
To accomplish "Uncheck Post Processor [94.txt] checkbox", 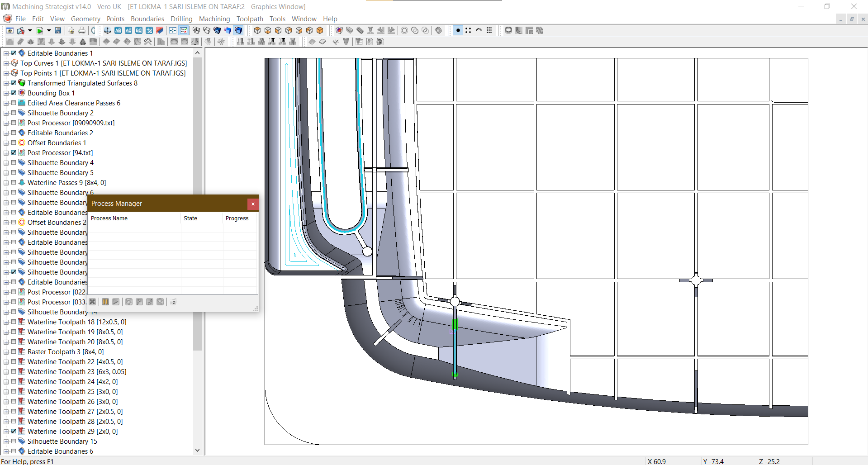I will 14,152.
